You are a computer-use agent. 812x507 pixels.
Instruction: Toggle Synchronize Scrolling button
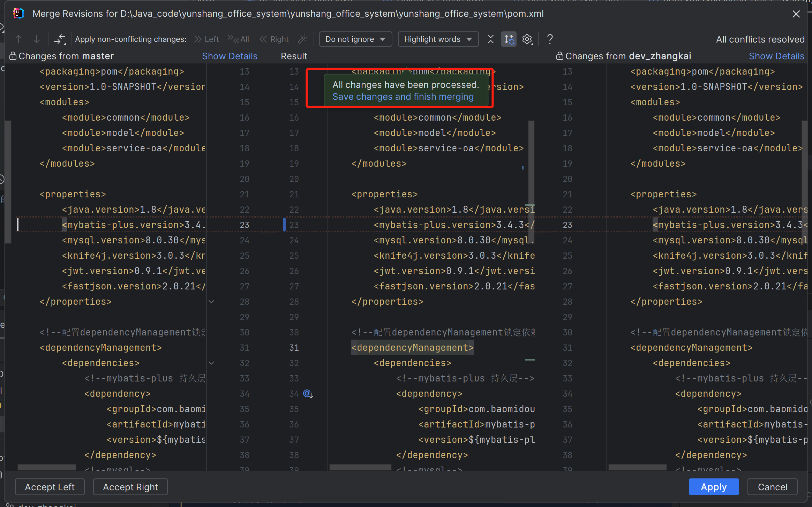pos(509,39)
